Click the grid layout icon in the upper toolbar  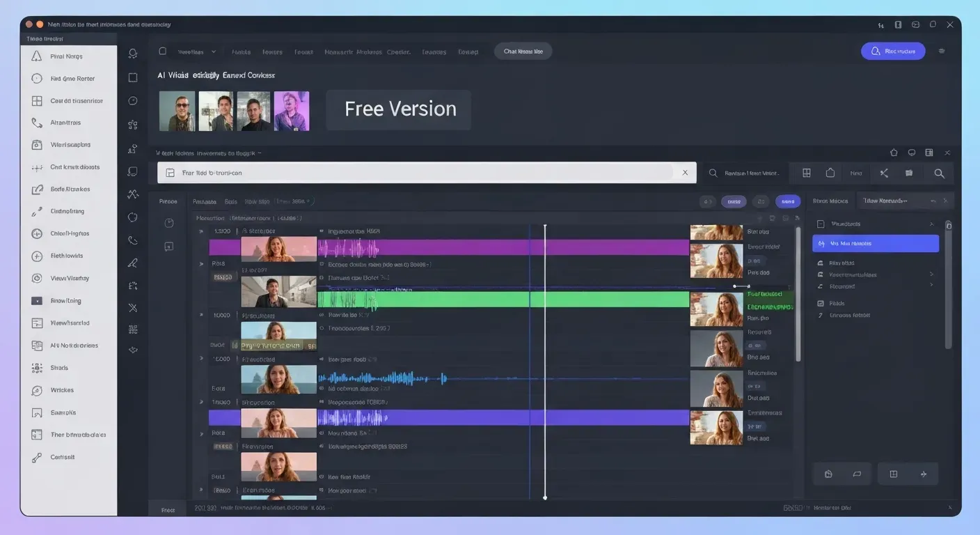point(807,173)
